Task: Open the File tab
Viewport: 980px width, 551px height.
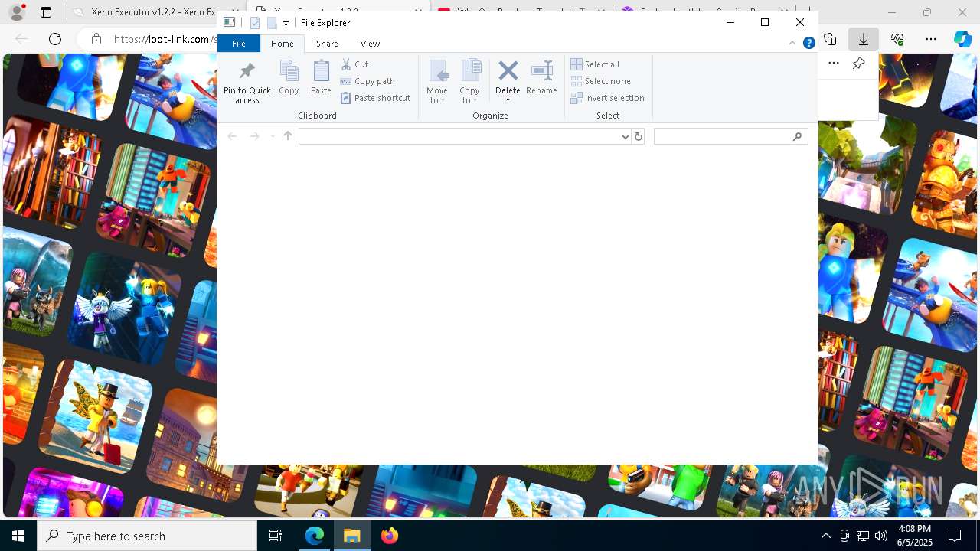Action: [x=239, y=44]
